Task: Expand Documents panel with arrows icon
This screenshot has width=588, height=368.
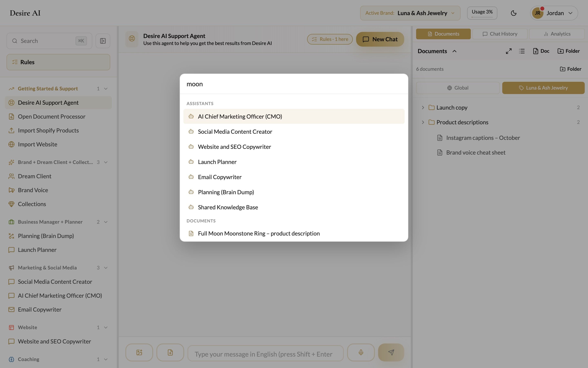Action: 509,51
